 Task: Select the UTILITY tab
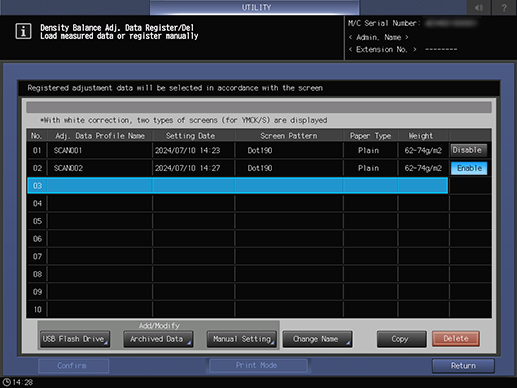tap(254, 7)
